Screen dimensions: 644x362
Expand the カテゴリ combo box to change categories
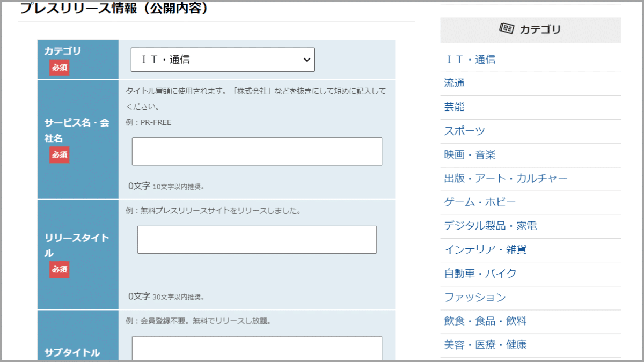[x=223, y=59]
